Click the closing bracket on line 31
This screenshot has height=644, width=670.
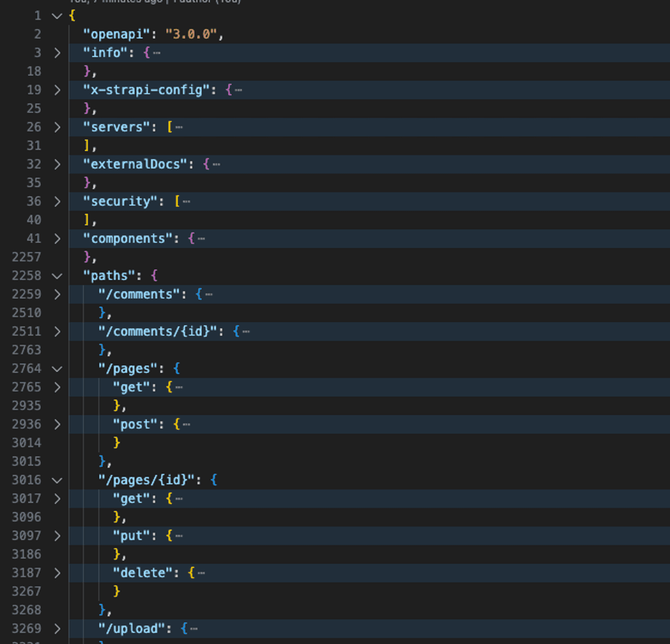(87, 146)
